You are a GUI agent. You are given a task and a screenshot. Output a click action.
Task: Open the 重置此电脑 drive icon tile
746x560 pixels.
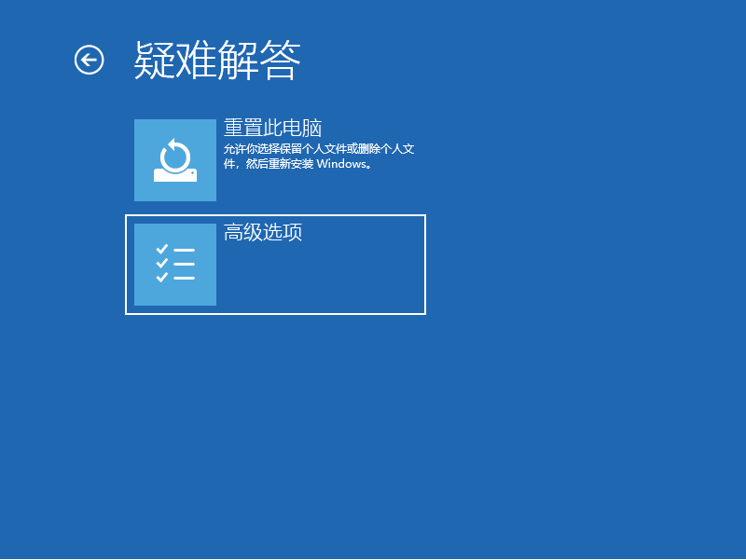point(175,160)
